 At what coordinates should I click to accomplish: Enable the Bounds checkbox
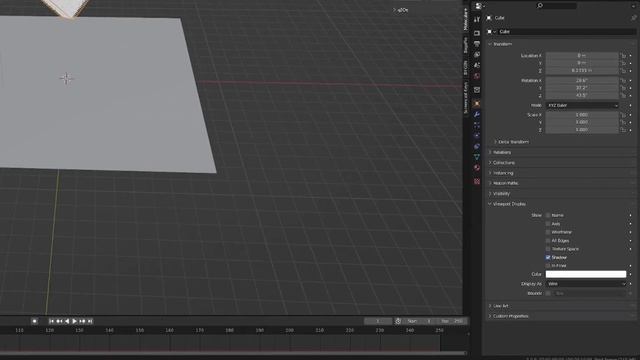point(548,293)
